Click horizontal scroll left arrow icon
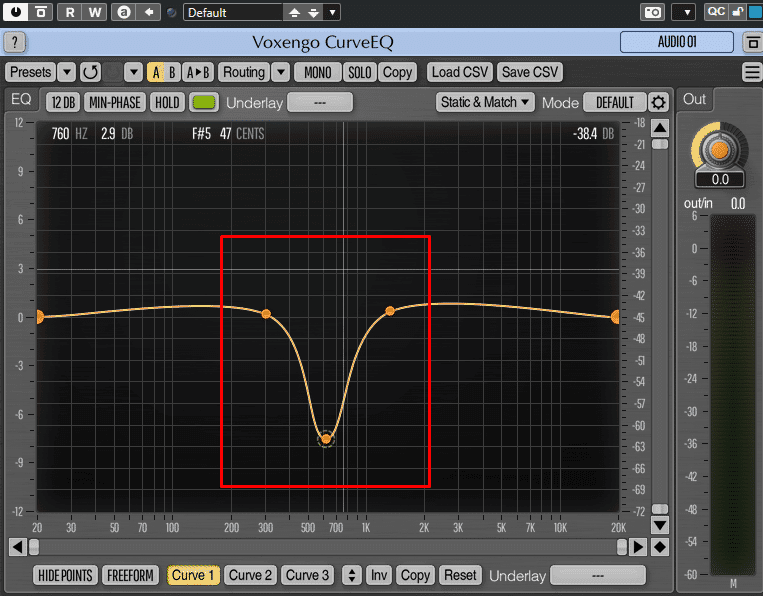Screen dimensions: 763x596 [x=18, y=547]
